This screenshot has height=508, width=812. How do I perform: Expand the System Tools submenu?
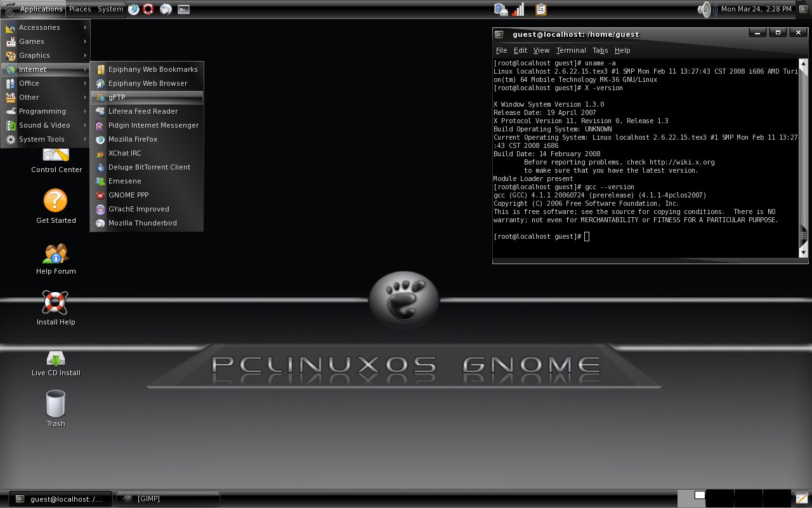tap(46, 139)
